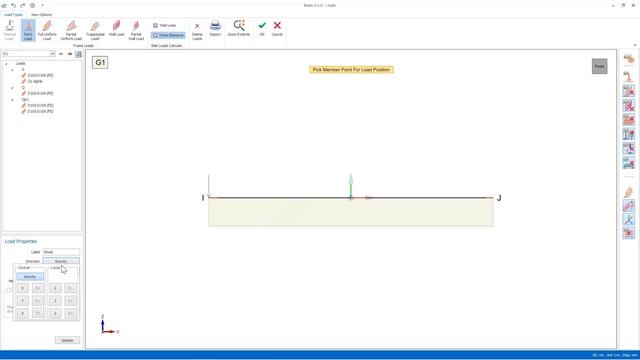Choose Local 3 direction button

coord(55,313)
